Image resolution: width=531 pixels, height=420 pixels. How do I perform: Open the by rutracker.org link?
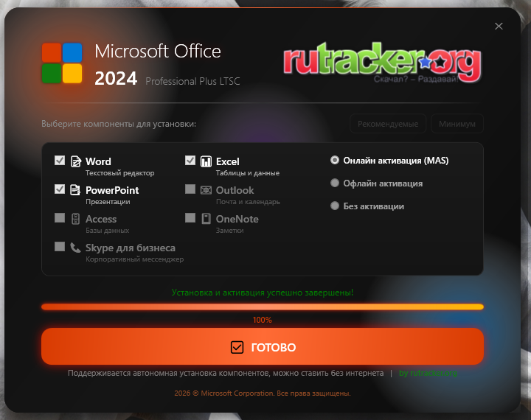(428, 373)
